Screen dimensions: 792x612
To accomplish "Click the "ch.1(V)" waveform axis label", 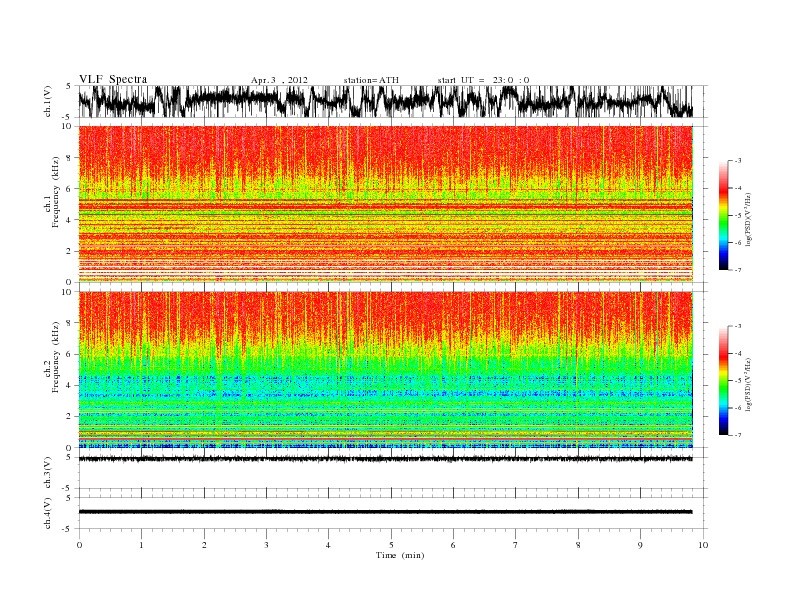I will click(x=48, y=101).
